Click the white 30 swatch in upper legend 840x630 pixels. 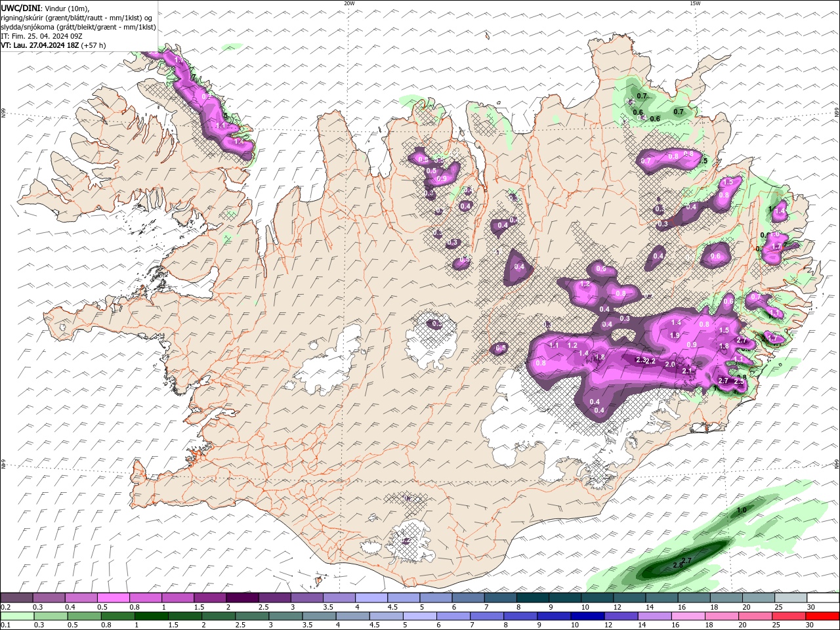click(823, 598)
